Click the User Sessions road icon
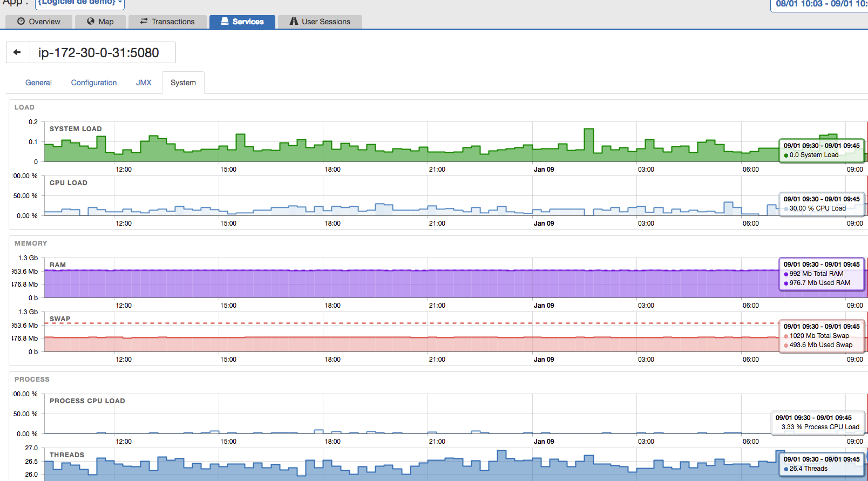Image resolution: width=868 pixels, height=481 pixels. tap(294, 22)
